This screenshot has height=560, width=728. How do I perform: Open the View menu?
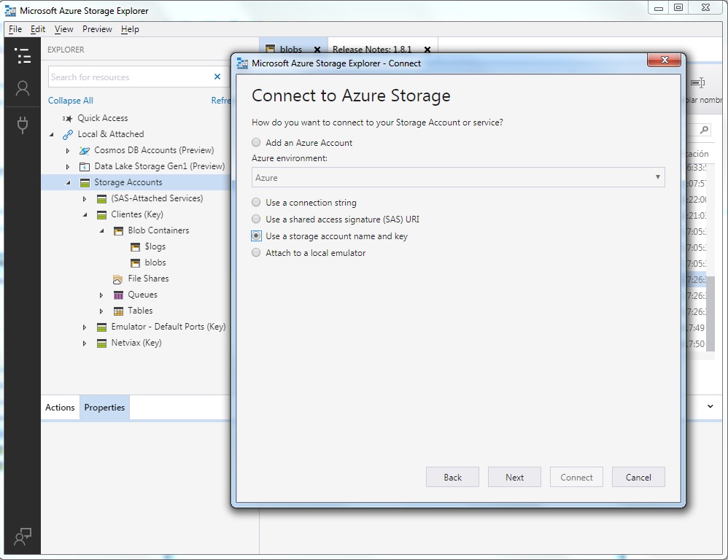[x=63, y=29]
